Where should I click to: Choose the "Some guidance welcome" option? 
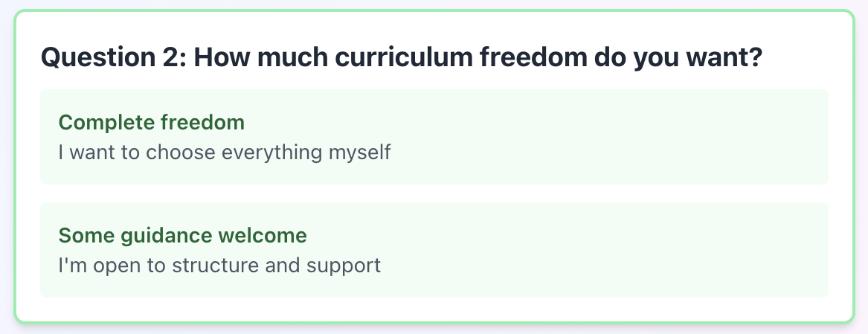coord(434,250)
